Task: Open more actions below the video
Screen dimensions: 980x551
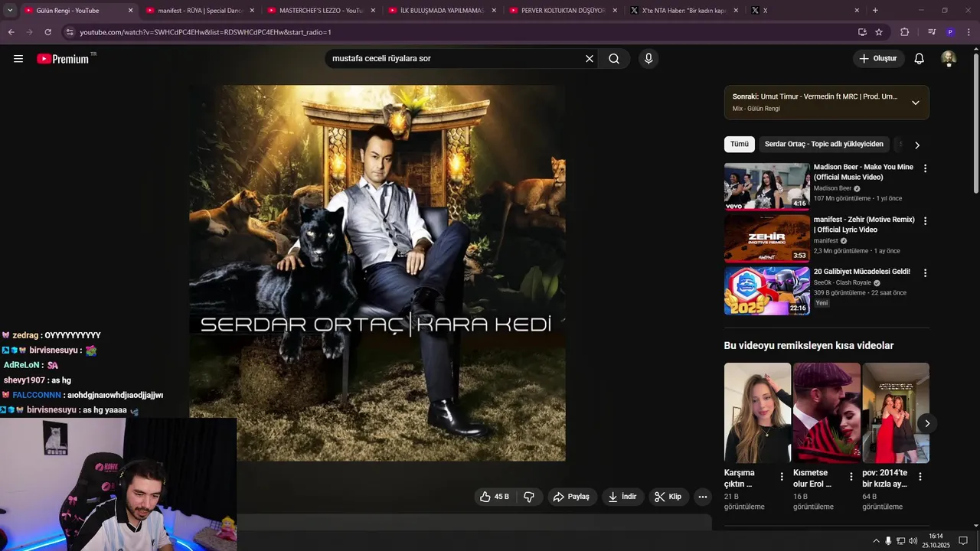Action: coord(703,497)
